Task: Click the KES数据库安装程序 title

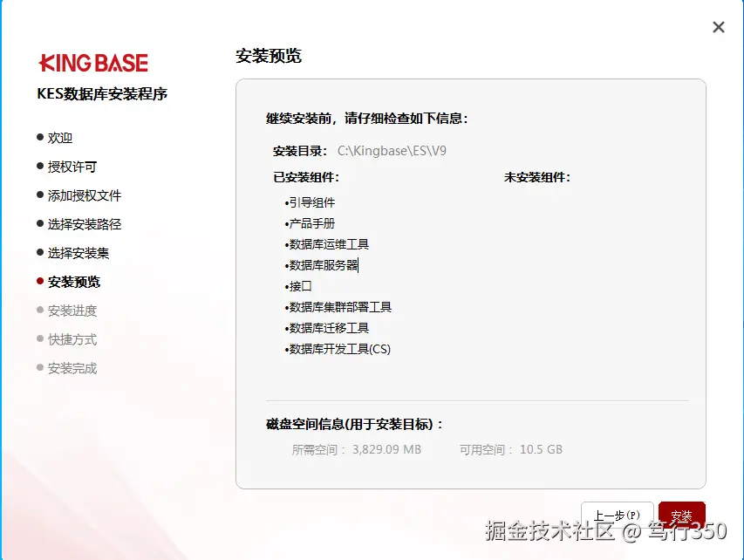Action: (102, 93)
